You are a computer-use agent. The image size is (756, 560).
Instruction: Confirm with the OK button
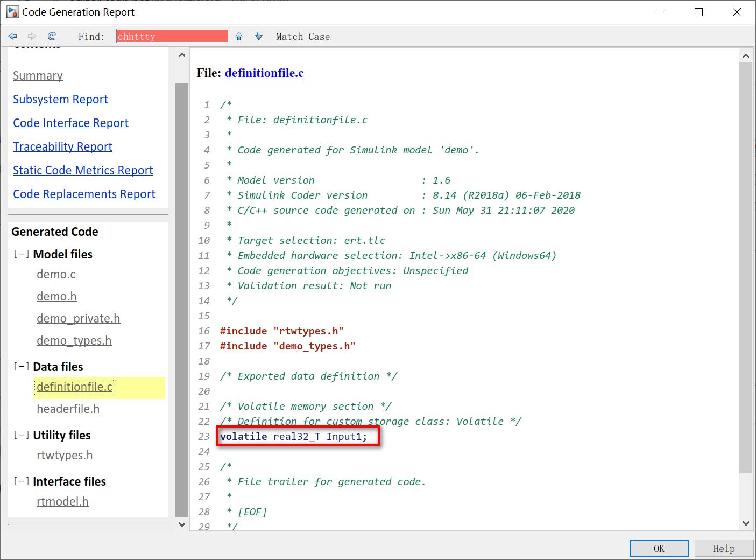(659, 548)
